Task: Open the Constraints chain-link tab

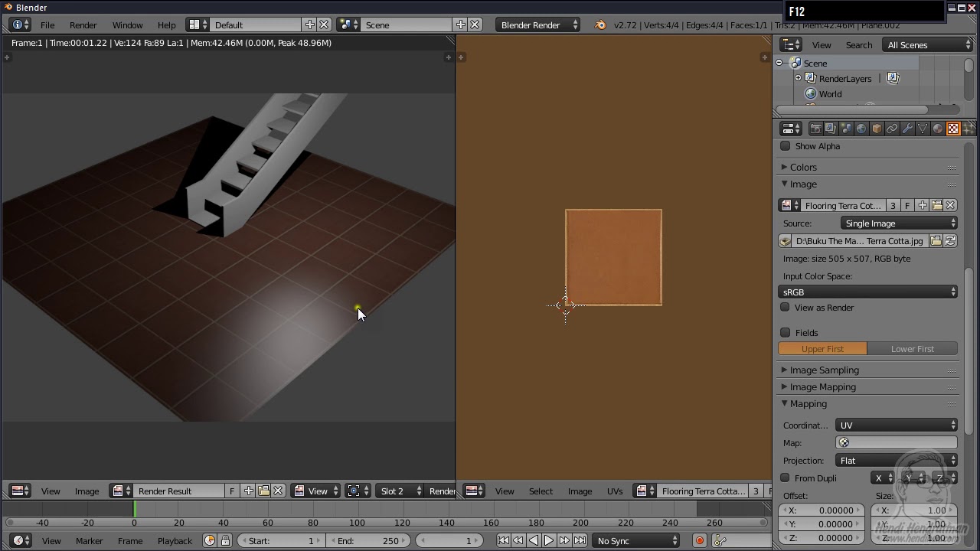Action: tap(892, 129)
